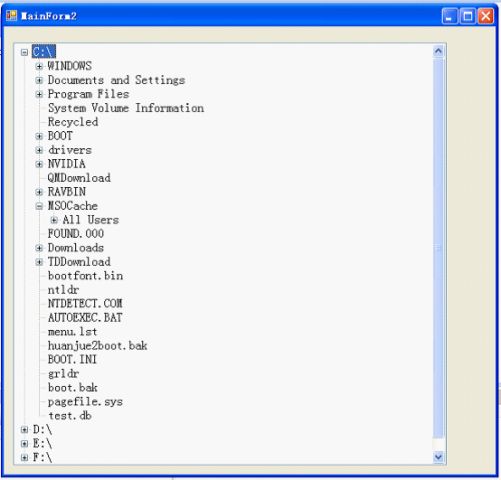Select the BOOT folder label
This screenshot has height=480, width=501.
click(60, 136)
